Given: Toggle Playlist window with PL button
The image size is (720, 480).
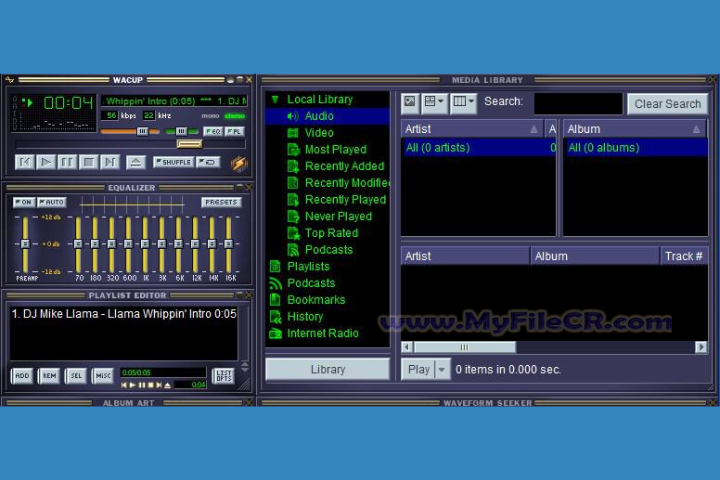Looking at the screenshot, I should click(x=234, y=131).
